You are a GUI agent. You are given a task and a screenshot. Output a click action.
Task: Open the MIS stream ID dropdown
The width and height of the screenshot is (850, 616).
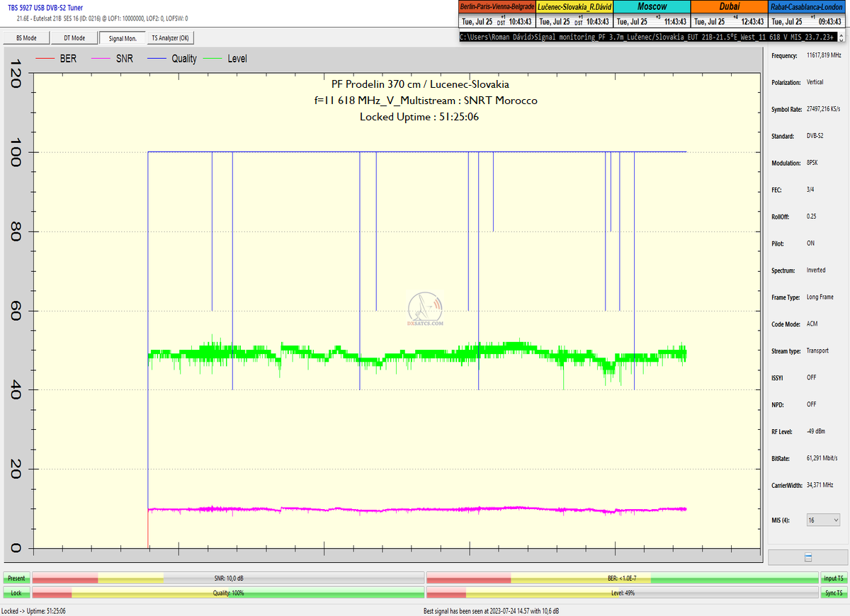[x=823, y=520]
